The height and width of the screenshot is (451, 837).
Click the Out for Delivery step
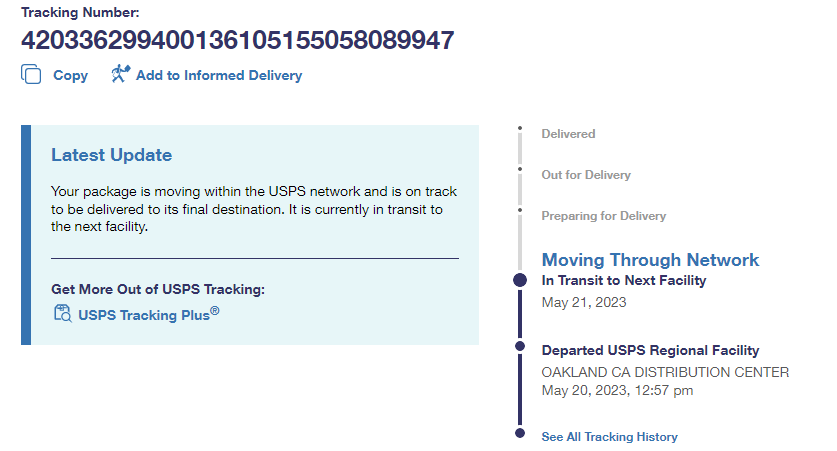(x=586, y=175)
